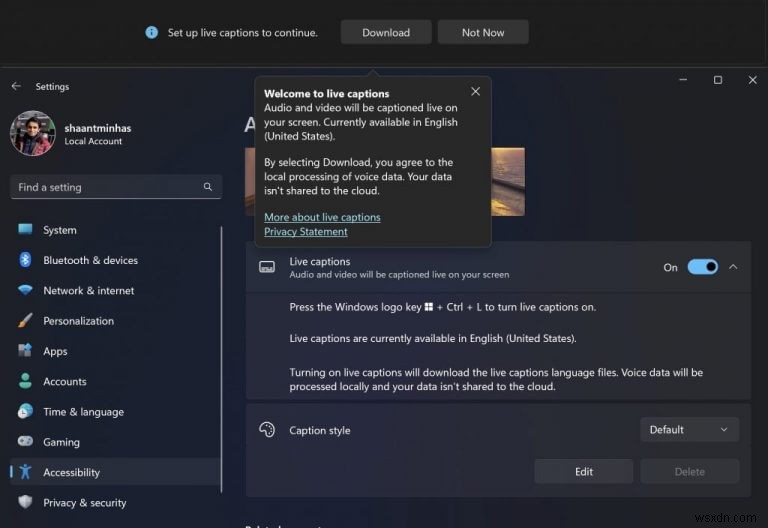This screenshot has width=768, height=528.
Task: Click the sunset caption preview image
Action: (507, 182)
